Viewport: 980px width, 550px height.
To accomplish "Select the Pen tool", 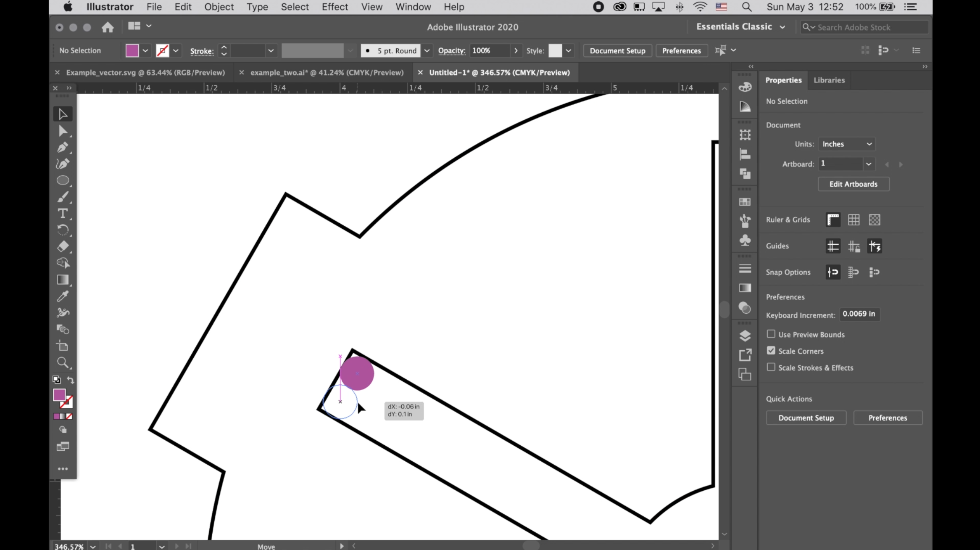I will pos(63,148).
